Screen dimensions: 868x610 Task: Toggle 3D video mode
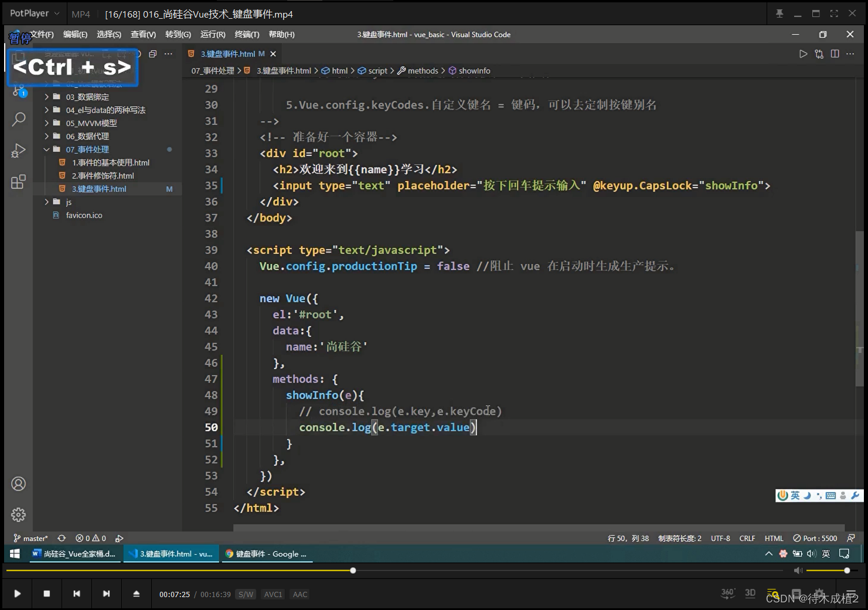click(x=750, y=593)
